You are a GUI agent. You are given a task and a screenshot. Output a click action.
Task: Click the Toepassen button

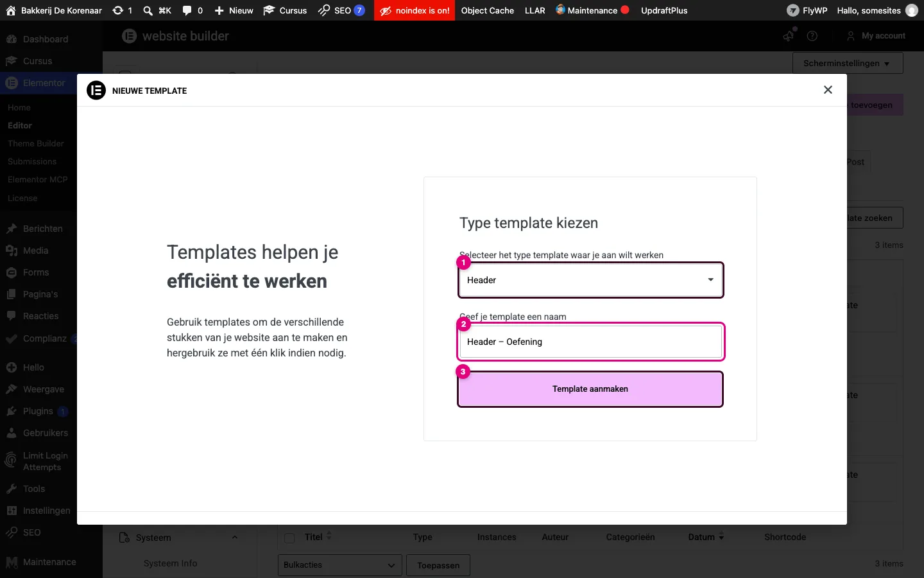pos(438,565)
